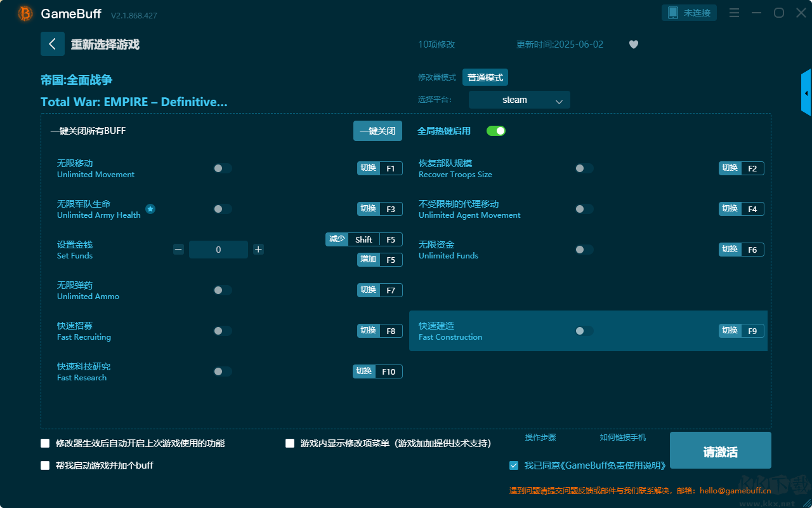Screen dimensions: 812x508
Task: Open the how to link phone link
Action: [622, 438]
